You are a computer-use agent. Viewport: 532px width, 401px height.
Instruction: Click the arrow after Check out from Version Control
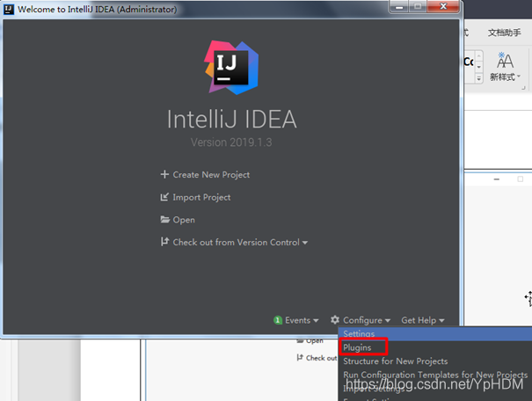[x=304, y=243]
